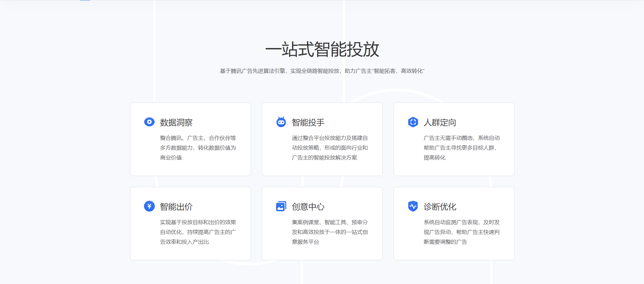Click the image icon beside 创意中心
Viewport: 644px width, 284px height.
pyautogui.click(x=281, y=206)
